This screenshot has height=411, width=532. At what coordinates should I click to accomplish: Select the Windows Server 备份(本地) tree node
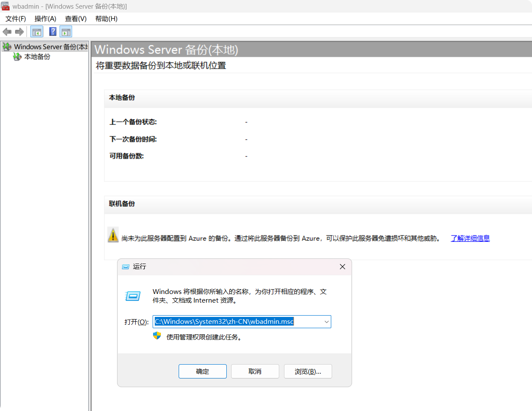coord(46,46)
